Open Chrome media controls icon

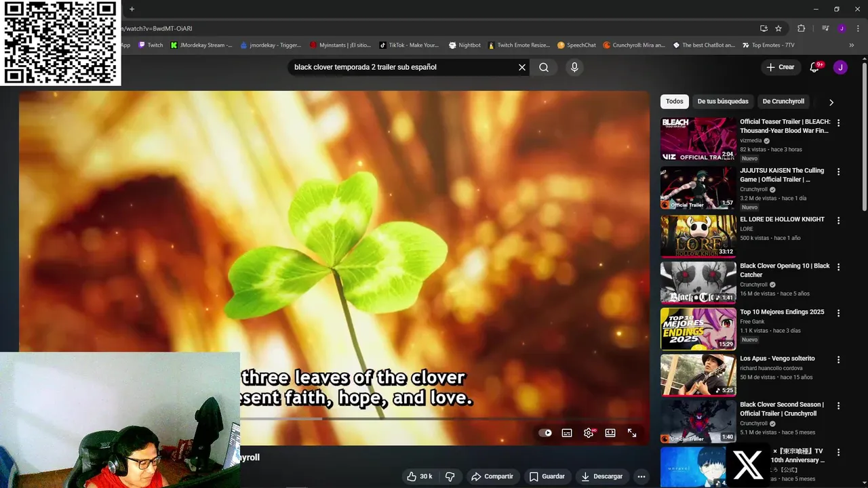tap(825, 28)
